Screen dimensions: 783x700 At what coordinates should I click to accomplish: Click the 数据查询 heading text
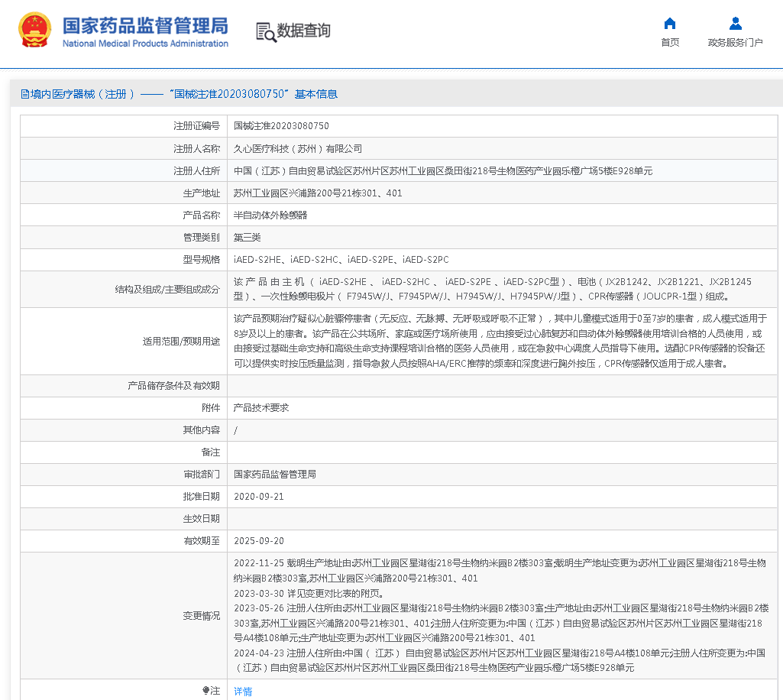(303, 31)
